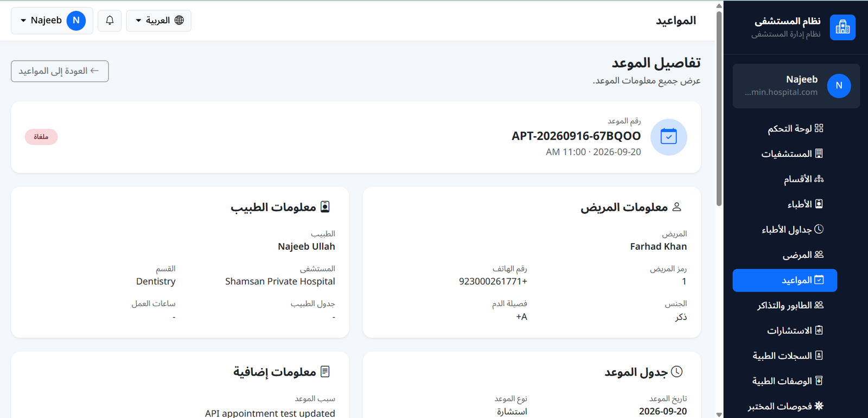This screenshot has width=868, height=418.
Task: Click the queue and tickets sidebar icon
Action: click(x=819, y=305)
